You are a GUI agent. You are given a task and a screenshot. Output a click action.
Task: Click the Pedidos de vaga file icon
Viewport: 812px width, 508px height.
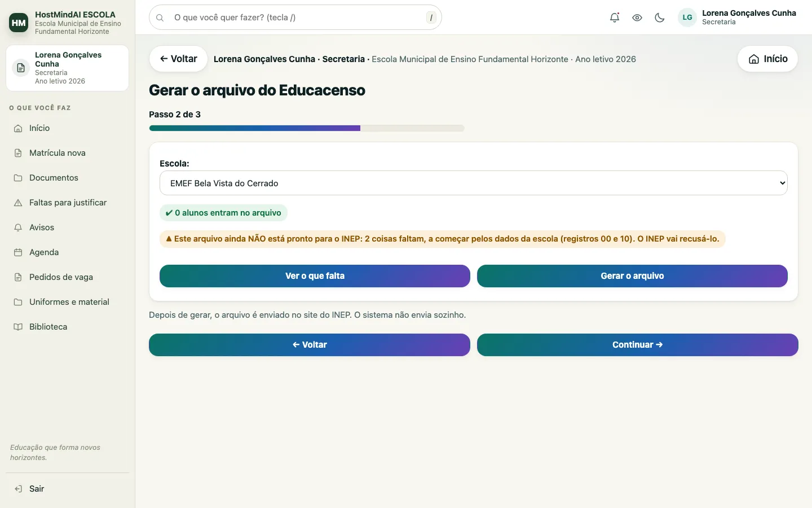click(18, 277)
